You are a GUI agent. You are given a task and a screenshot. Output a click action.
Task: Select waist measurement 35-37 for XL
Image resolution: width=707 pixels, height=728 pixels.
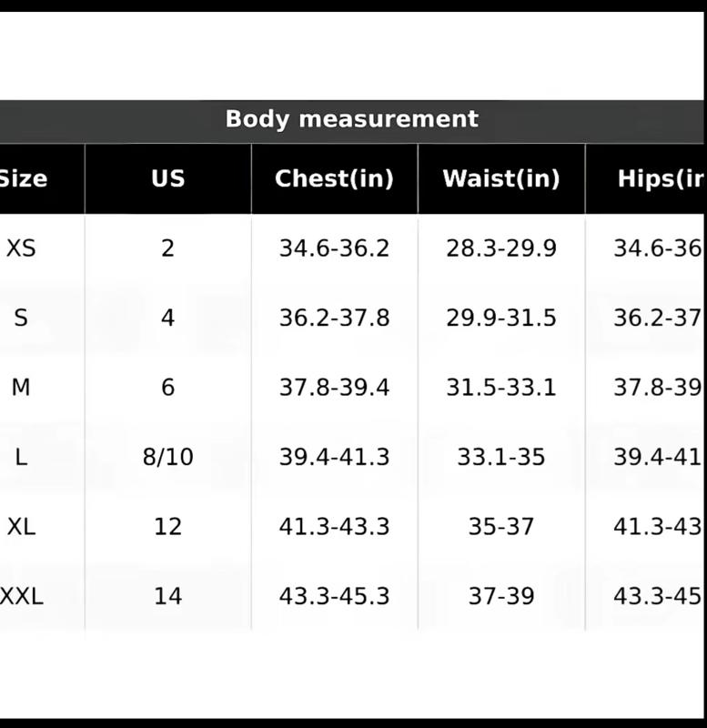point(500,527)
